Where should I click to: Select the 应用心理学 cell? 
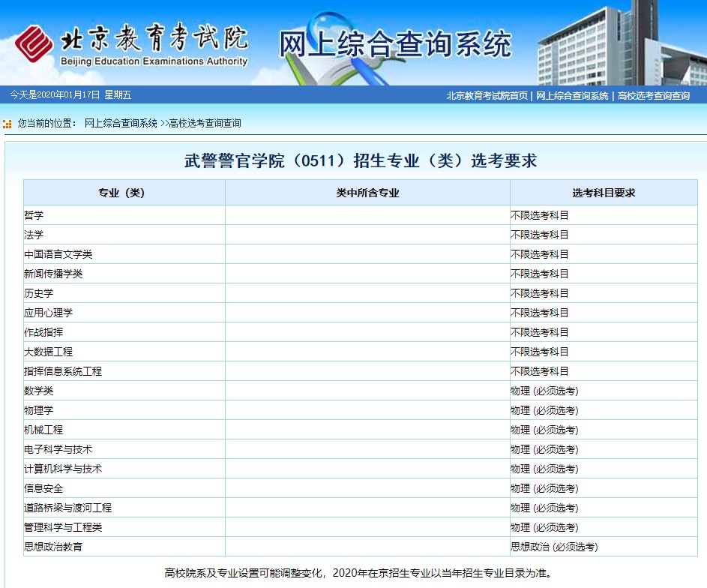pyautogui.click(x=124, y=313)
